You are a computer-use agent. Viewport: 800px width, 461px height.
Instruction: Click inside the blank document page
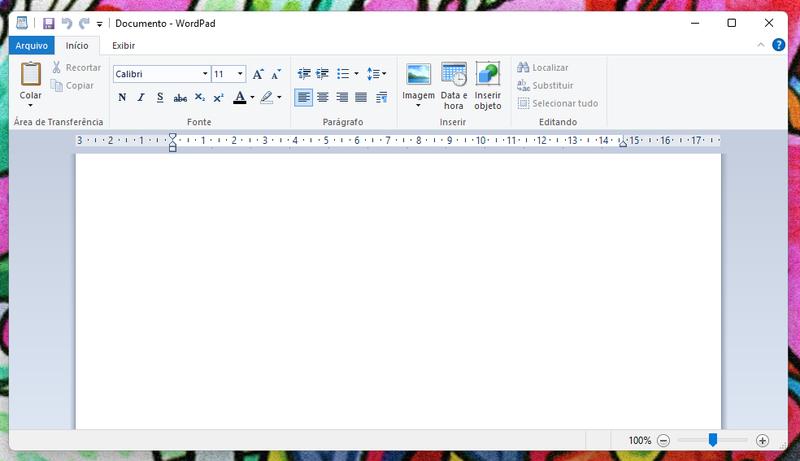[398, 291]
